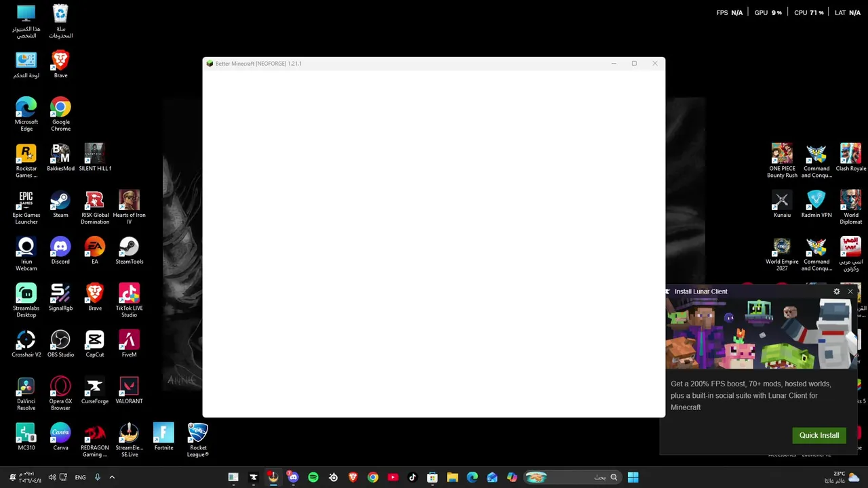Image resolution: width=868 pixels, height=488 pixels.
Task: Open RISK Global Domination shortcut
Action: (x=95, y=207)
